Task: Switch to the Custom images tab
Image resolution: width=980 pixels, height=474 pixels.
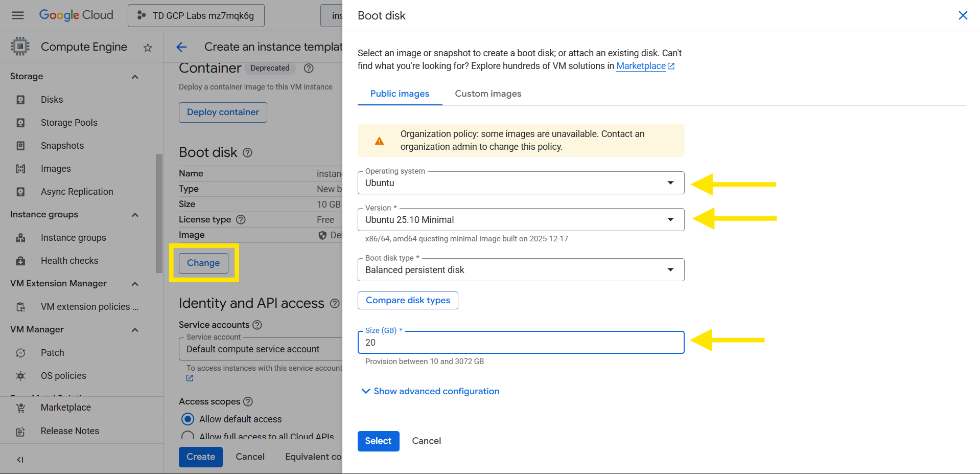Action: tap(488, 94)
